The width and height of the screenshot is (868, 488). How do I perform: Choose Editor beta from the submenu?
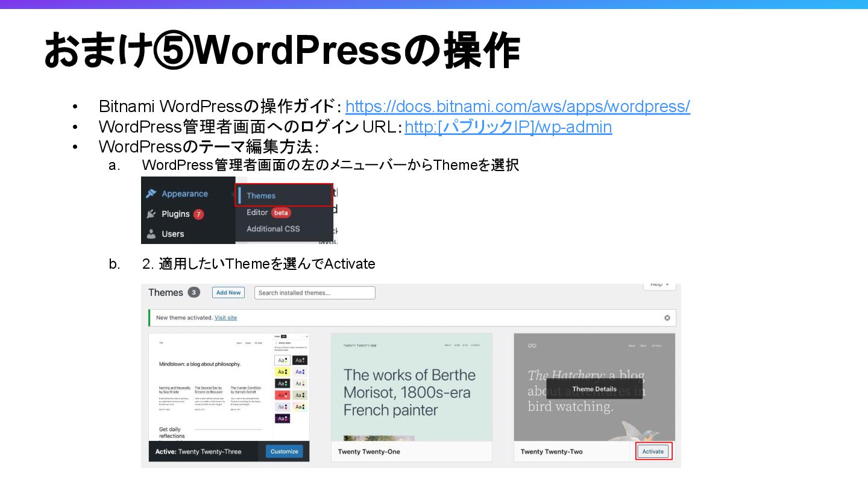[268, 212]
